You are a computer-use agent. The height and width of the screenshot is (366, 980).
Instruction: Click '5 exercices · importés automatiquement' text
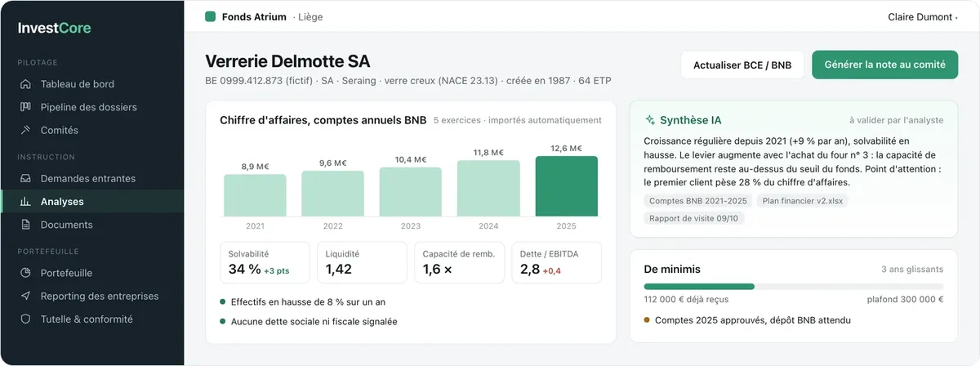pos(518,120)
